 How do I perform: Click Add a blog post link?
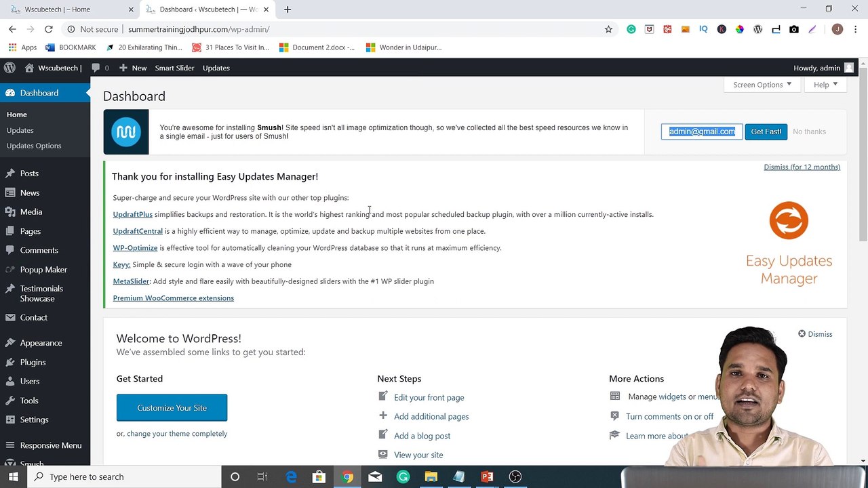[x=422, y=436]
